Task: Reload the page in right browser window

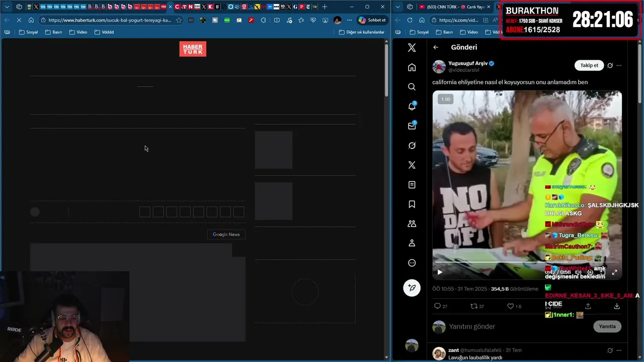Action: coord(409,20)
